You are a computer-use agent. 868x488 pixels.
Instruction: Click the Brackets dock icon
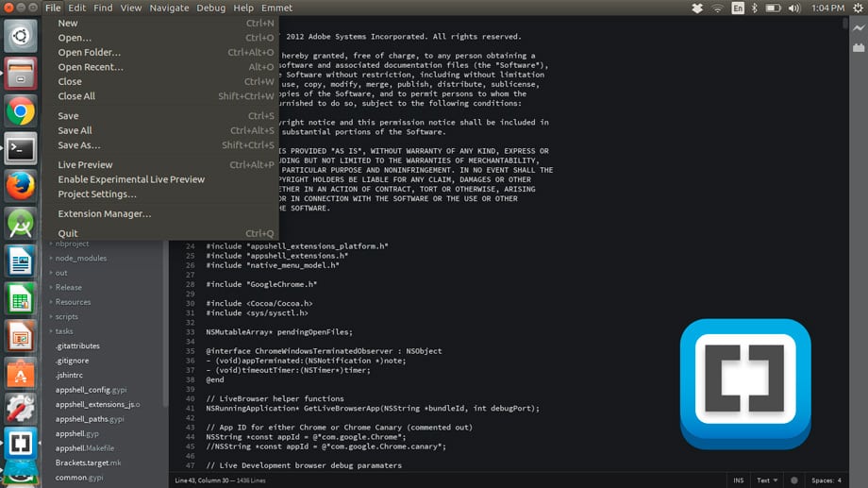click(x=21, y=443)
